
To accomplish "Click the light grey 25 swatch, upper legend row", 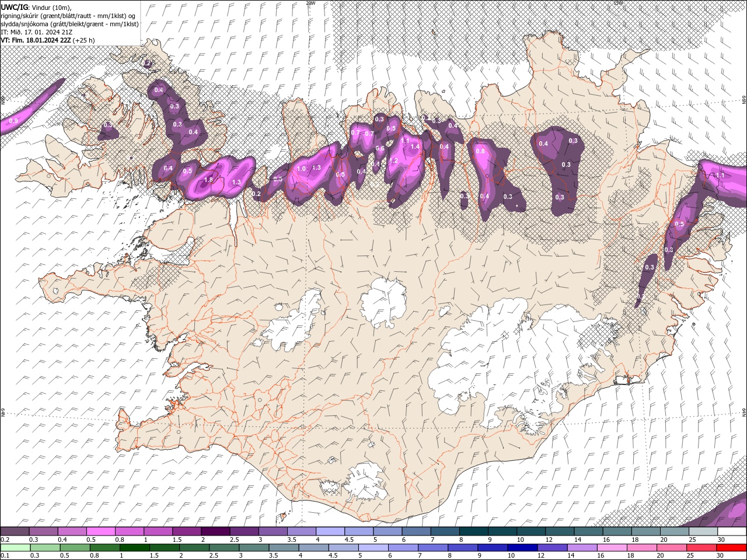I will [x=703, y=531].
